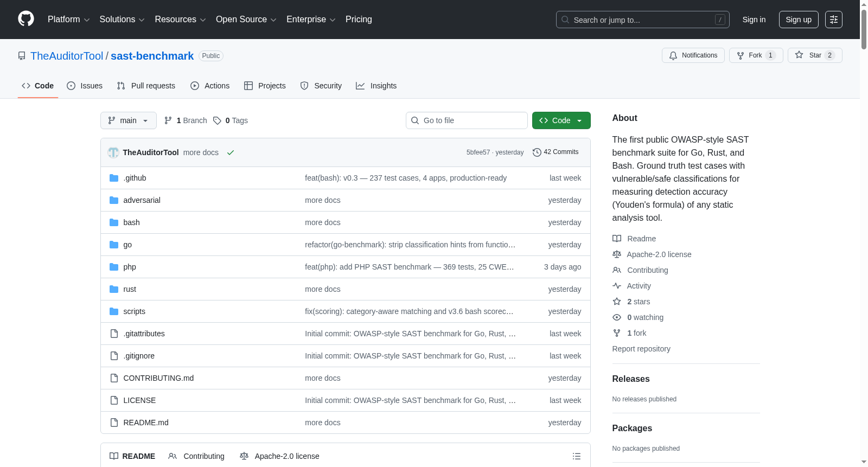Click the Report repository link
This screenshot has width=868, height=467.
click(x=641, y=349)
